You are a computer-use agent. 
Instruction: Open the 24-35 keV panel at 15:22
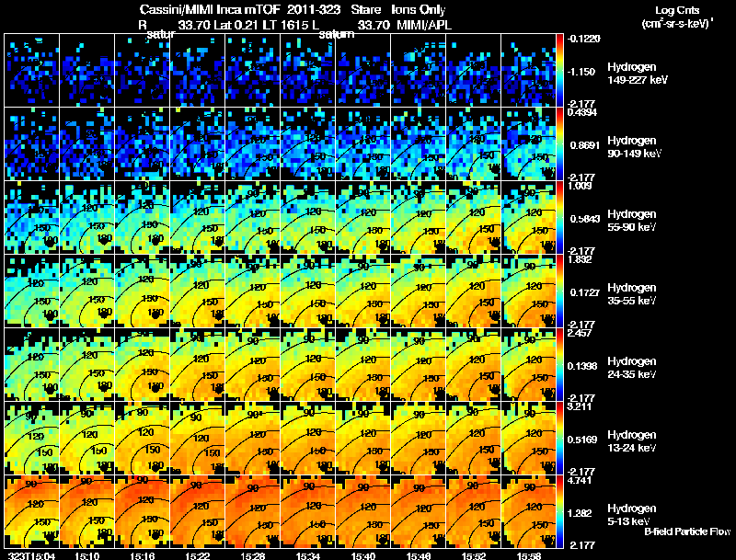pyautogui.click(x=198, y=365)
